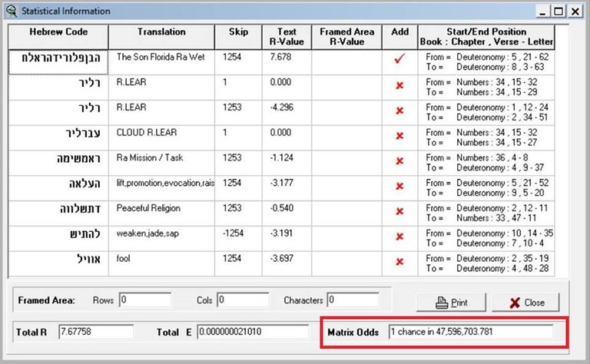
Task: Toggle the Add checkmark for The Son Florida Ra Wet row
Action: tap(399, 58)
